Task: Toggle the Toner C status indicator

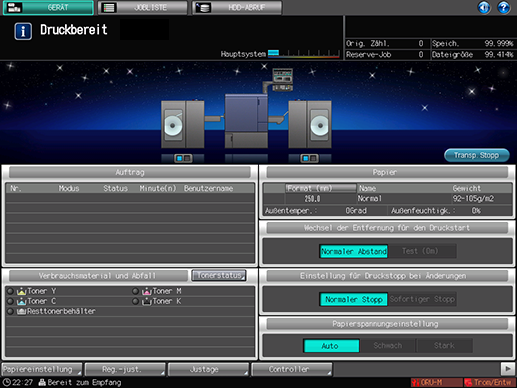Action: (10, 301)
